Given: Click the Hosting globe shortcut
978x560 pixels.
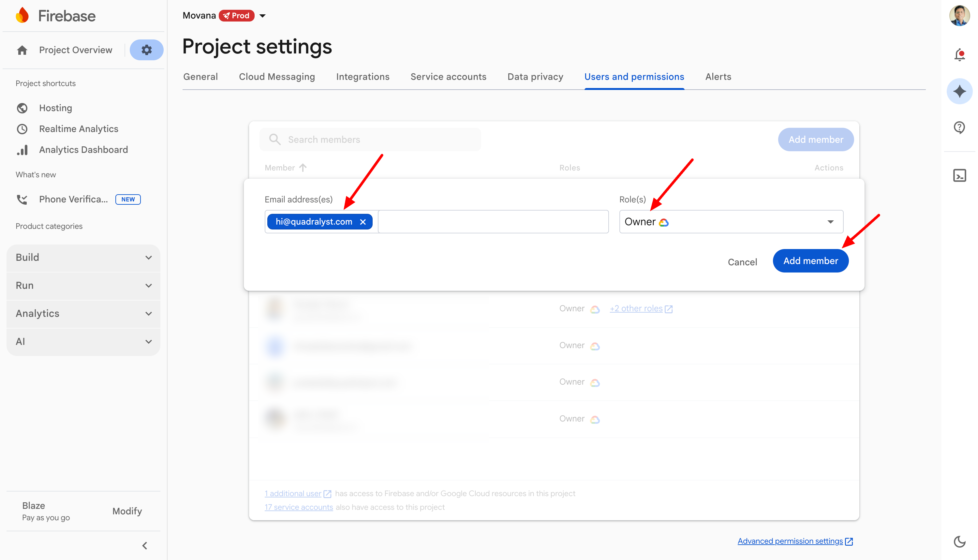Looking at the screenshot, I should 55,108.
